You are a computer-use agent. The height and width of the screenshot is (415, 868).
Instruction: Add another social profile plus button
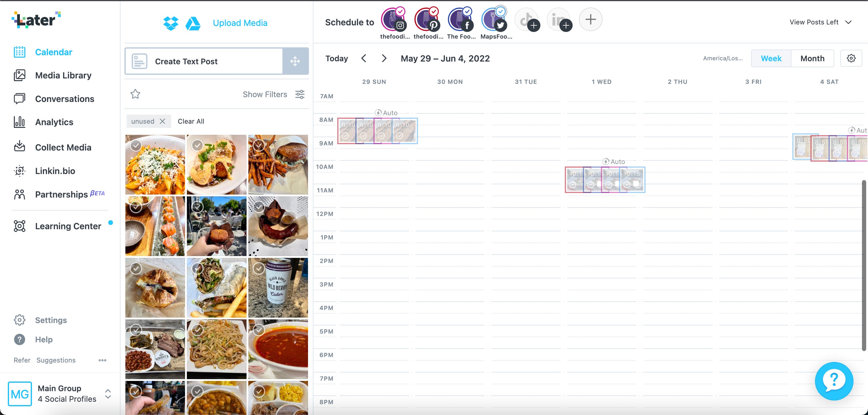[x=590, y=19]
